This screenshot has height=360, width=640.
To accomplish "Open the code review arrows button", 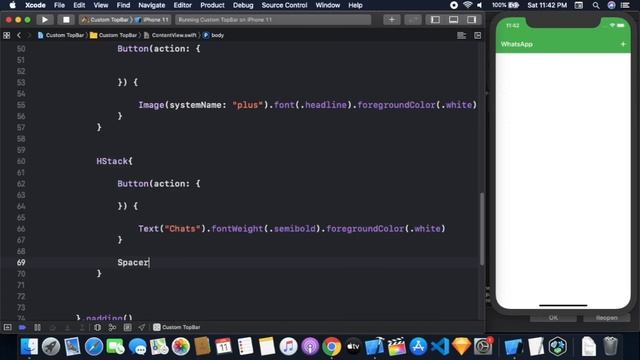I will pyautogui.click(x=413, y=20).
